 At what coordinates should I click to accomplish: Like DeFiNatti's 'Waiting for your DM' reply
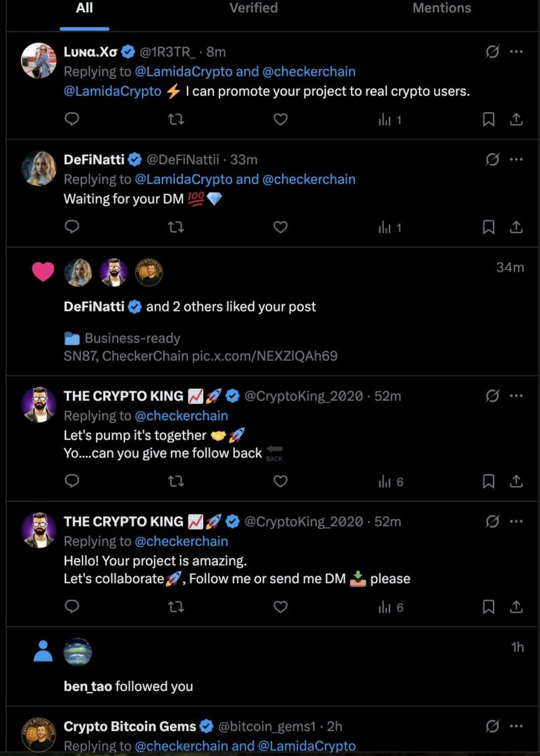tap(280, 228)
